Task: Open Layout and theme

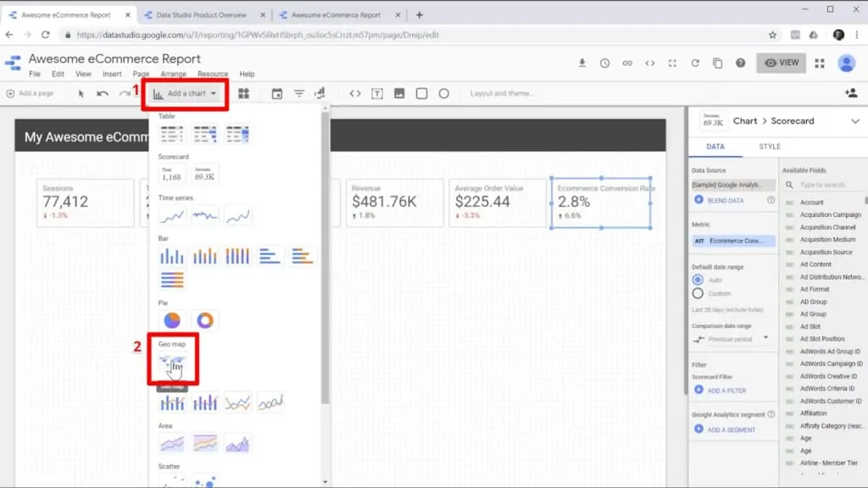Action: point(502,93)
